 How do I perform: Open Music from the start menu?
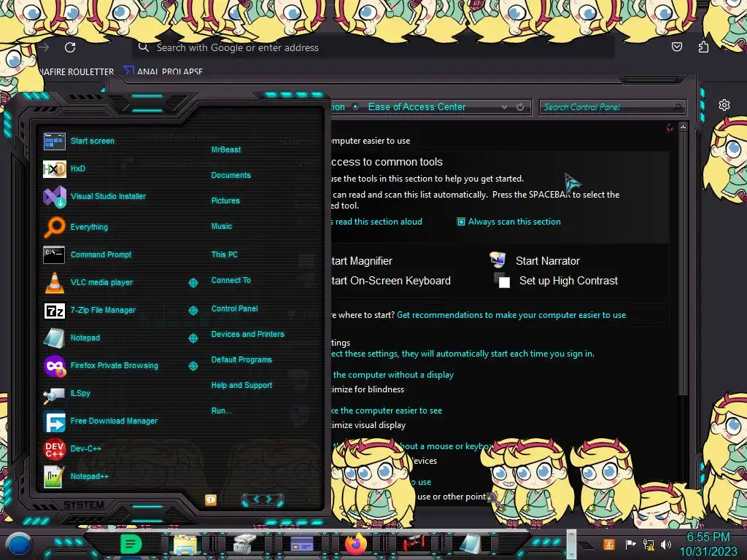(x=222, y=226)
